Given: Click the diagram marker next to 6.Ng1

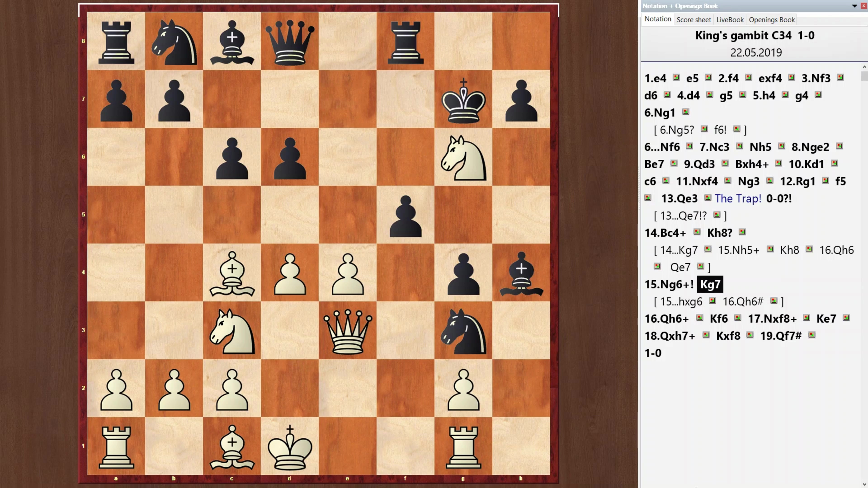Looking at the screenshot, I should 685,111.
